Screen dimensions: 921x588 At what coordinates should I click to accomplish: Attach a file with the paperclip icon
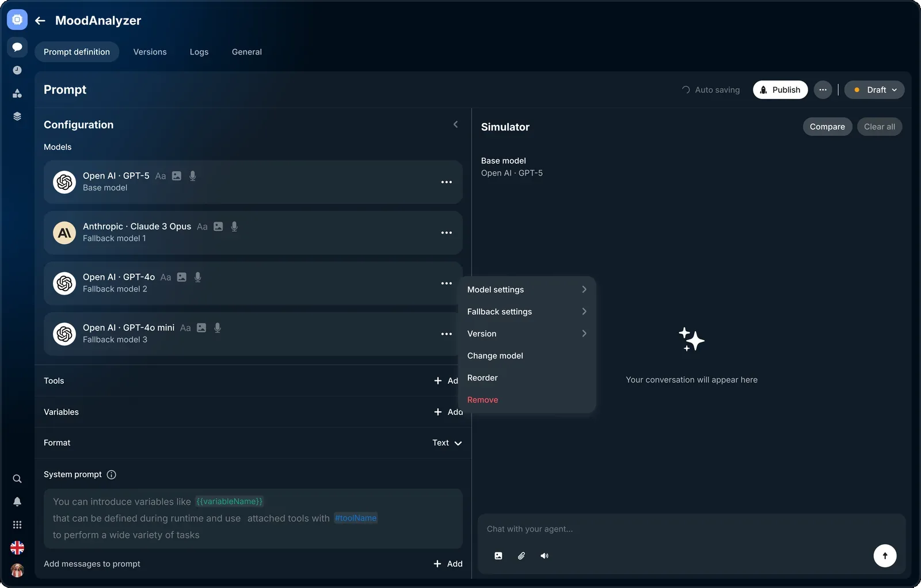tap(522, 556)
